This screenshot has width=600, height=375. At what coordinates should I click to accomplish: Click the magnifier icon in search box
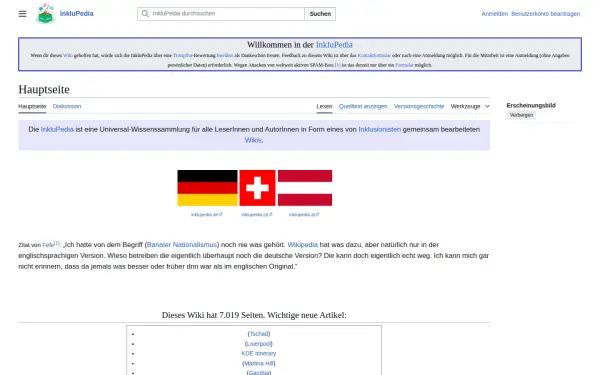tap(145, 14)
